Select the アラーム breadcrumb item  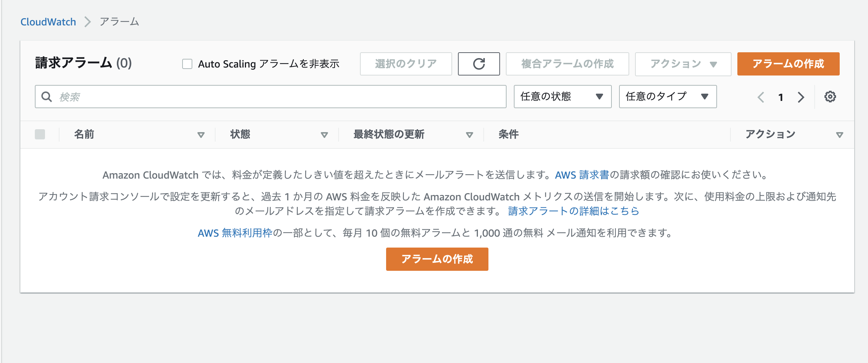[119, 22]
